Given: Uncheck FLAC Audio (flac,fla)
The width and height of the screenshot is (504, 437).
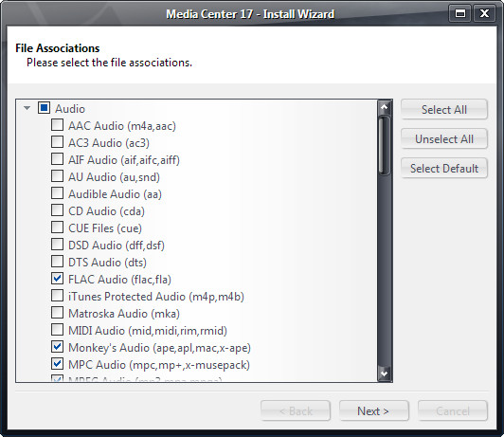Looking at the screenshot, I should pyautogui.click(x=57, y=279).
